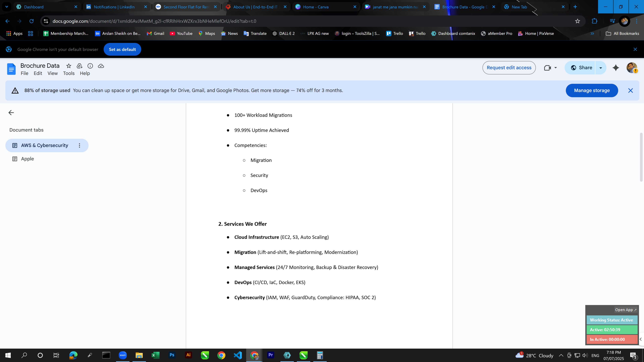Screen dimensions: 644x362
Task: Open All Bookmarks folder
Action: (622, 34)
